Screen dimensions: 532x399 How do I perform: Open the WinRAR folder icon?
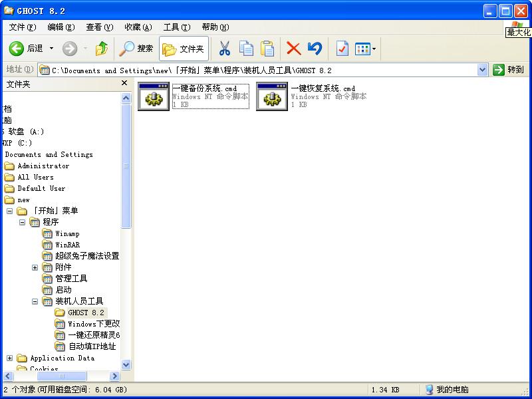pyautogui.click(x=47, y=245)
